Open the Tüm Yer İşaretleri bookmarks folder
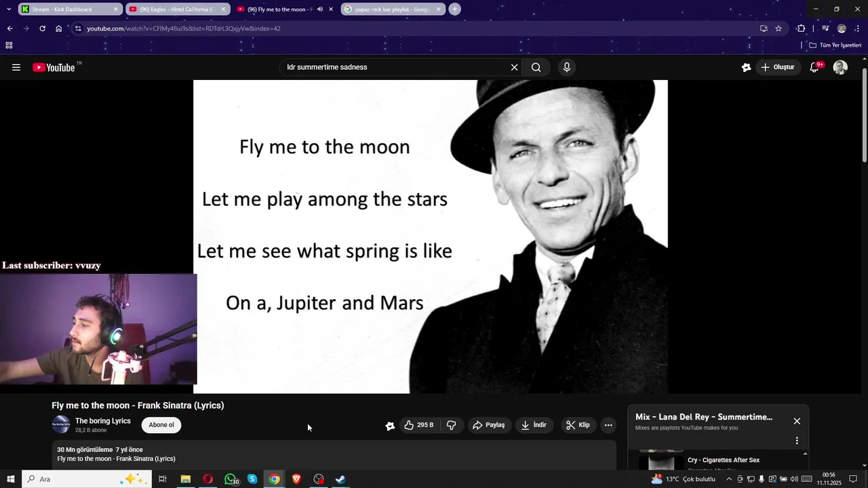Image resolution: width=868 pixels, height=488 pixels. 835,45
